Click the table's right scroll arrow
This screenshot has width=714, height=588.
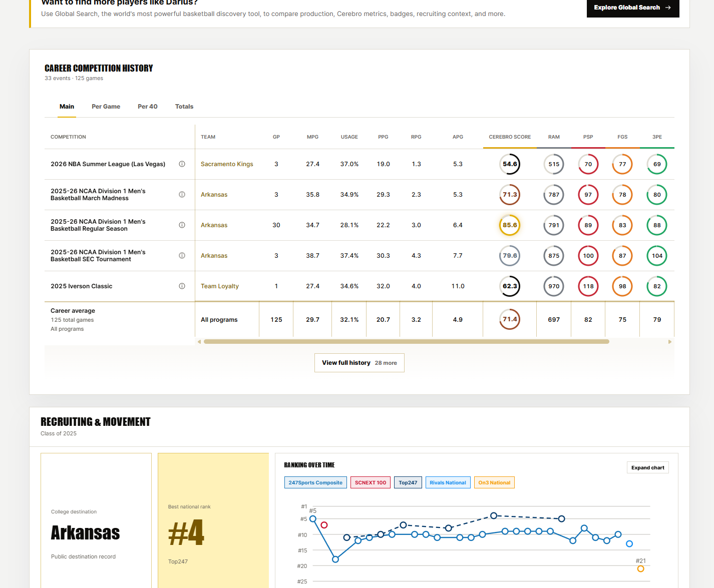click(x=670, y=342)
